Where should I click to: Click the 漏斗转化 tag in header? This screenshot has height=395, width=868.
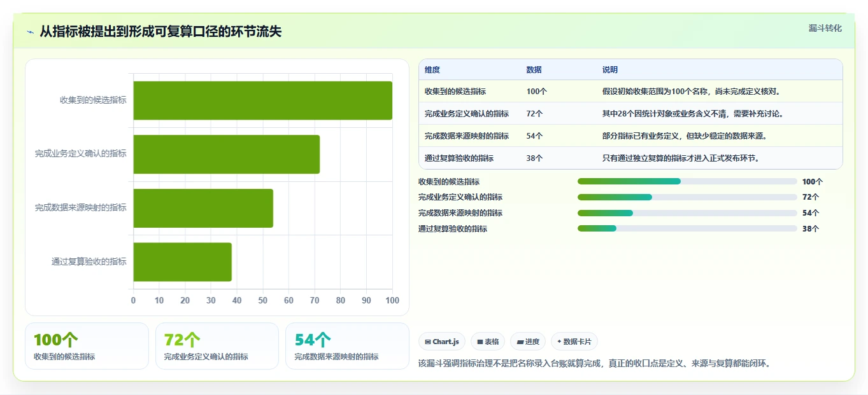pyautogui.click(x=825, y=29)
